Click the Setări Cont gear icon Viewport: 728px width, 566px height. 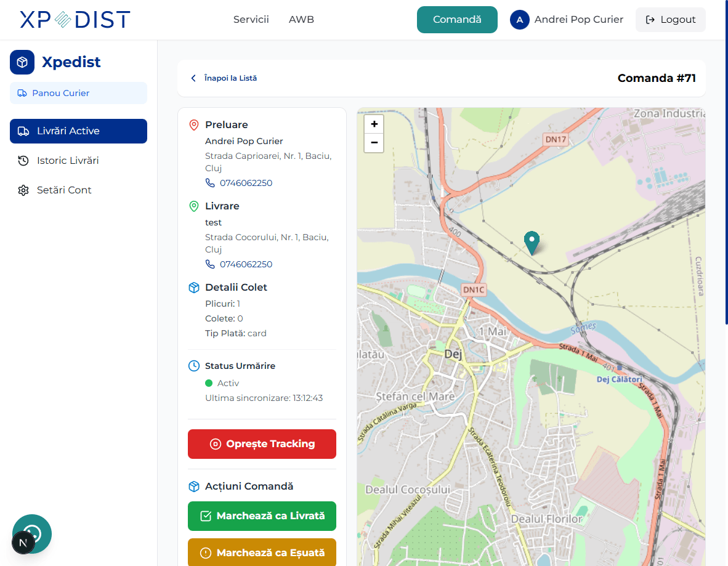[x=23, y=190]
